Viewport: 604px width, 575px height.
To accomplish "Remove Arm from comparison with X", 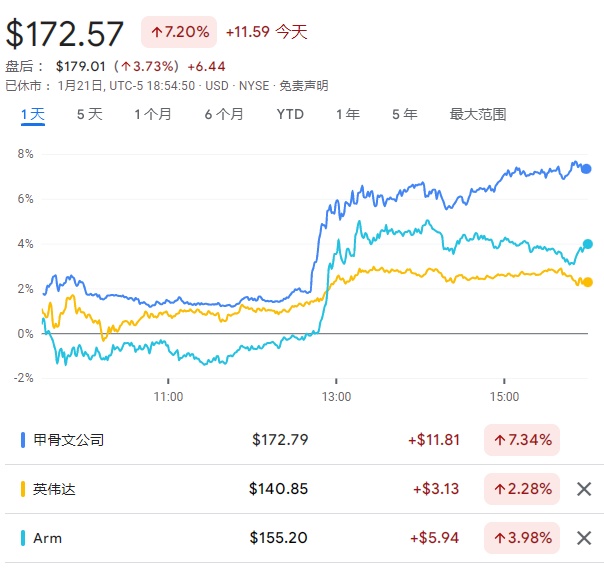I will click(584, 538).
